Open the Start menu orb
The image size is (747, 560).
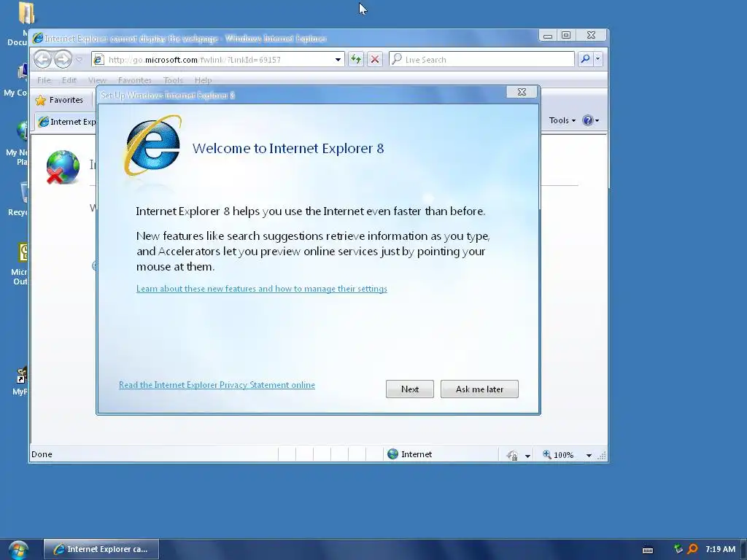coord(18,550)
